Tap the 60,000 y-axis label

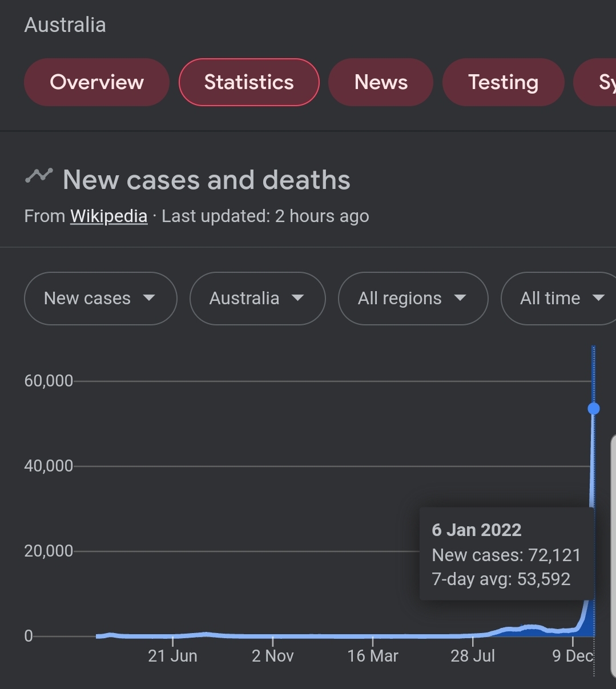tap(49, 381)
